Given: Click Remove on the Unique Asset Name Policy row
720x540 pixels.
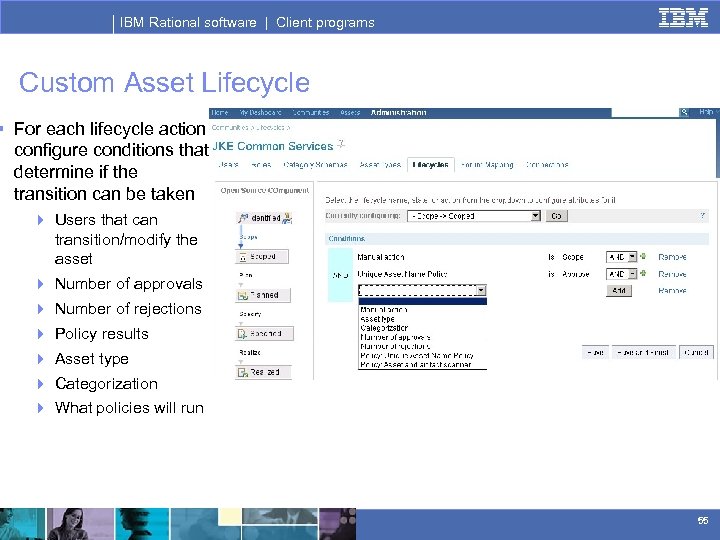Looking at the screenshot, I should click(672, 274).
